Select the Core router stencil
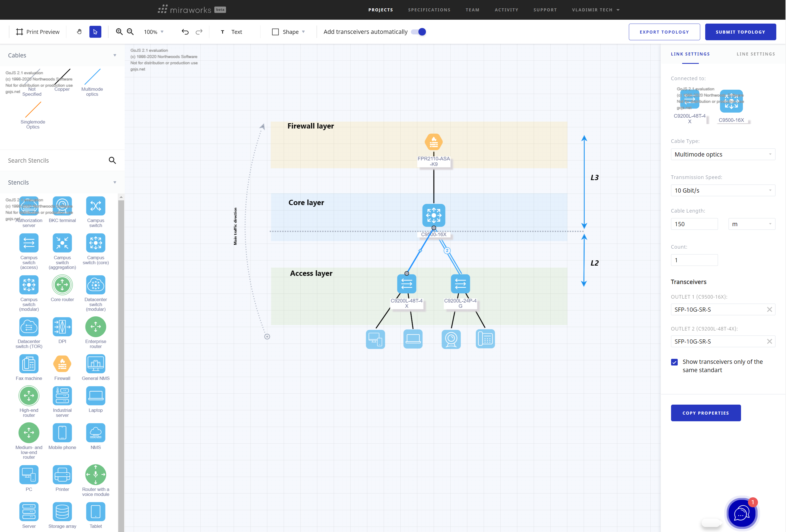Viewport: 786px width, 532px height. click(62, 285)
